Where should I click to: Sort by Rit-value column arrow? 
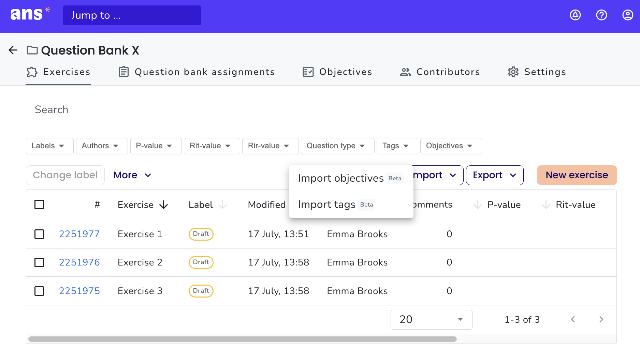pyautogui.click(x=546, y=205)
